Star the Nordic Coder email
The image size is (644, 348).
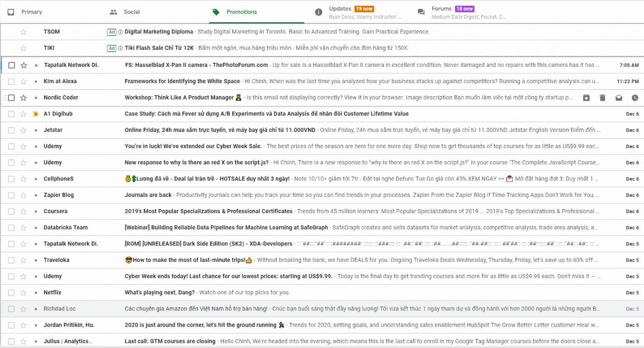pos(23,98)
